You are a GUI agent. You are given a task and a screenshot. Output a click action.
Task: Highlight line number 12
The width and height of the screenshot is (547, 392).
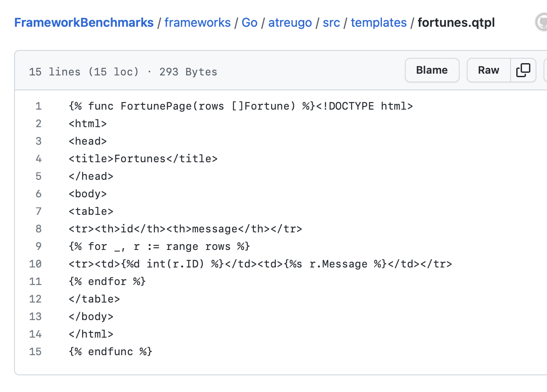[36, 299]
